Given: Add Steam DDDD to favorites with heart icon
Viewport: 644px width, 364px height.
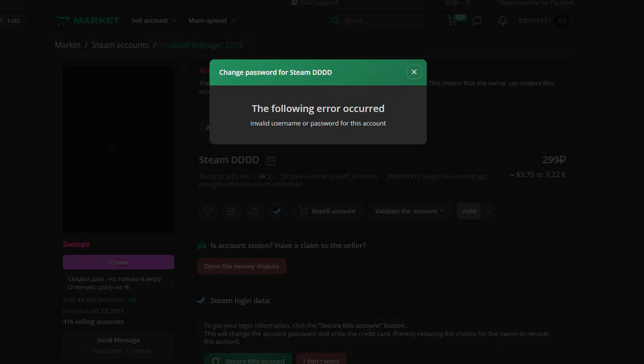Looking at the screenshot, I should (208, 211).
